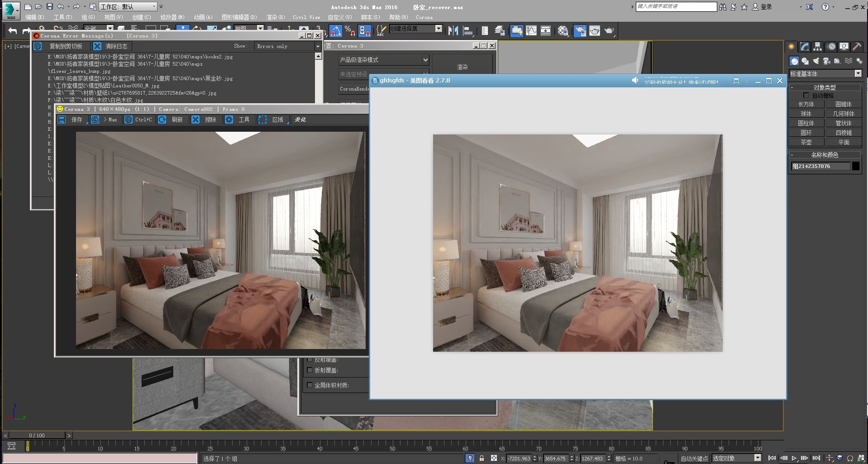Click the Region icon in Corona frame buffer
Image resolution: width=868 pixels, height=464 pixels.
click(262, 120)
